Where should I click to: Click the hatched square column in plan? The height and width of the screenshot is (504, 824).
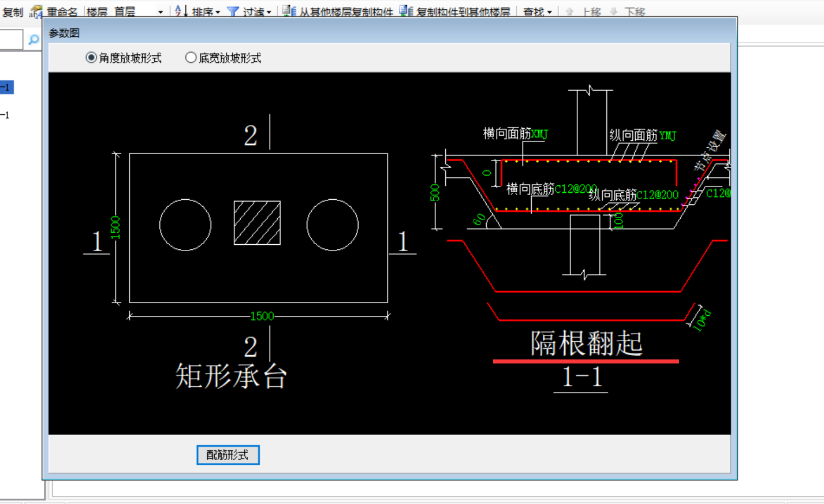[257, 223]
